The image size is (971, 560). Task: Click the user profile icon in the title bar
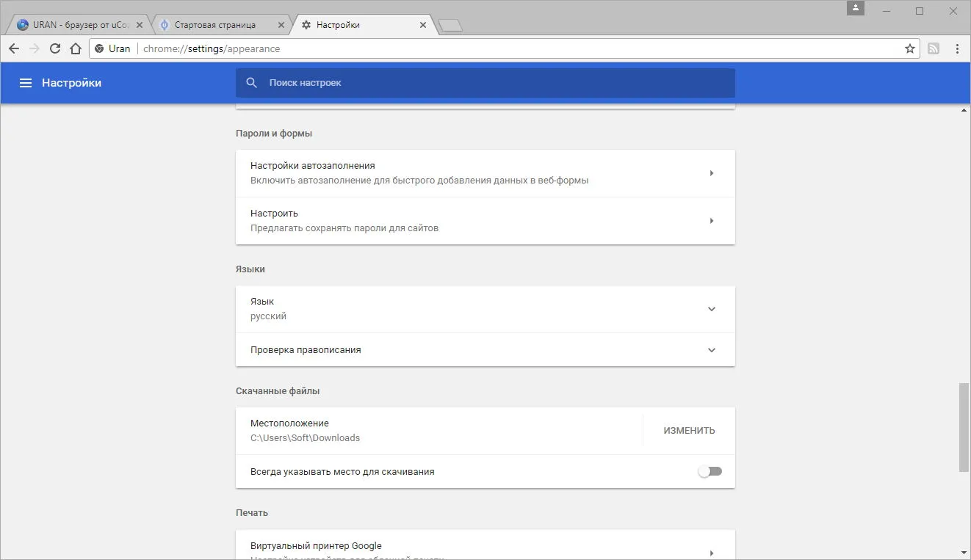coord(856,8)
